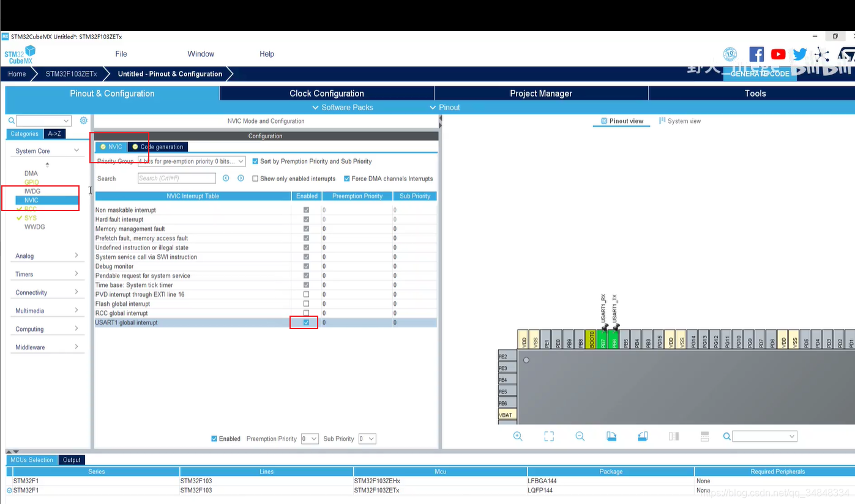This screenshot has width=855, height=504.
Task: Disable the USART1 global interrupt checkbox
Action: click(306, 322)
